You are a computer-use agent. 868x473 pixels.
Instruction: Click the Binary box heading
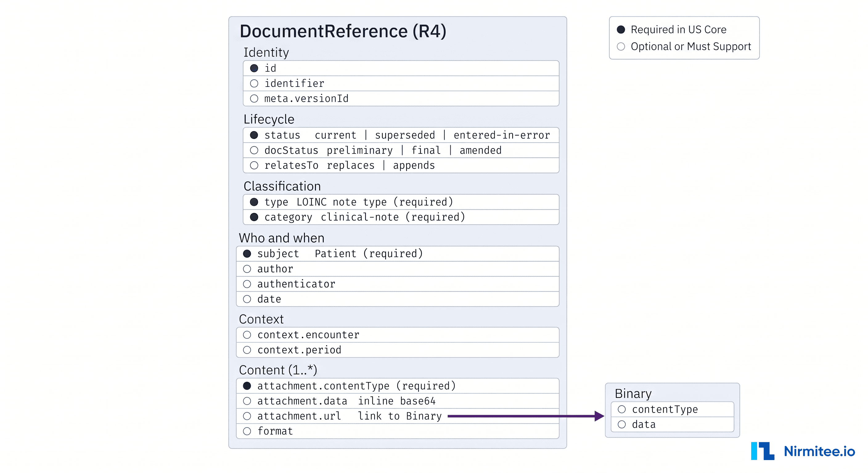coord(633,394)
